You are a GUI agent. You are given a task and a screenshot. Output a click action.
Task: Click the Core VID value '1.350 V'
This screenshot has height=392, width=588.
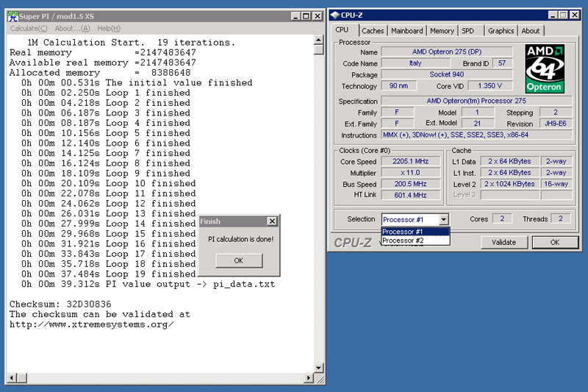(490, 86)
